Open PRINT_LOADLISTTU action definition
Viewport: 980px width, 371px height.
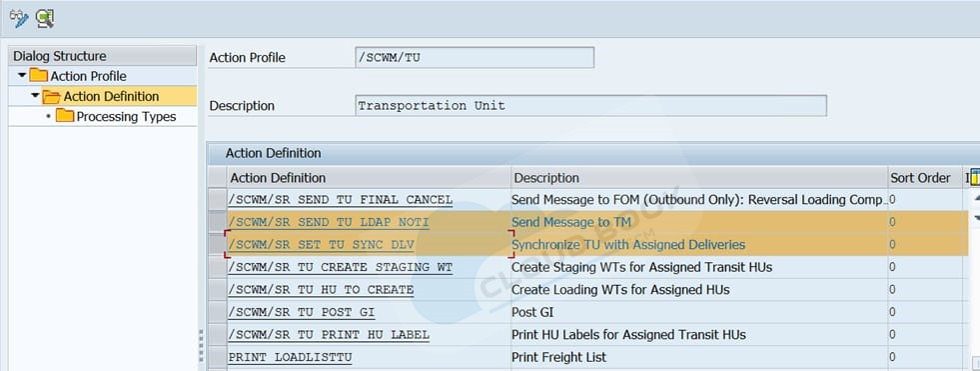tap(290, 358)
